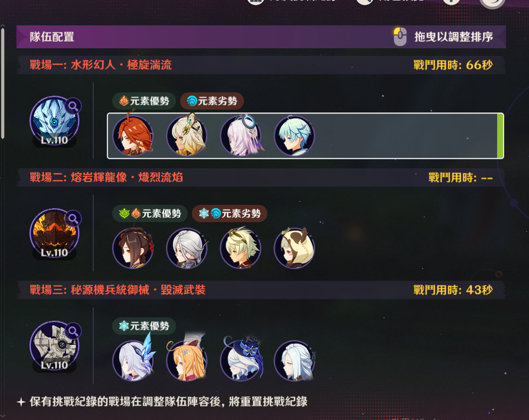Select the brown-haired character in the second team
529x420 pixels.
tap(133, 248)
